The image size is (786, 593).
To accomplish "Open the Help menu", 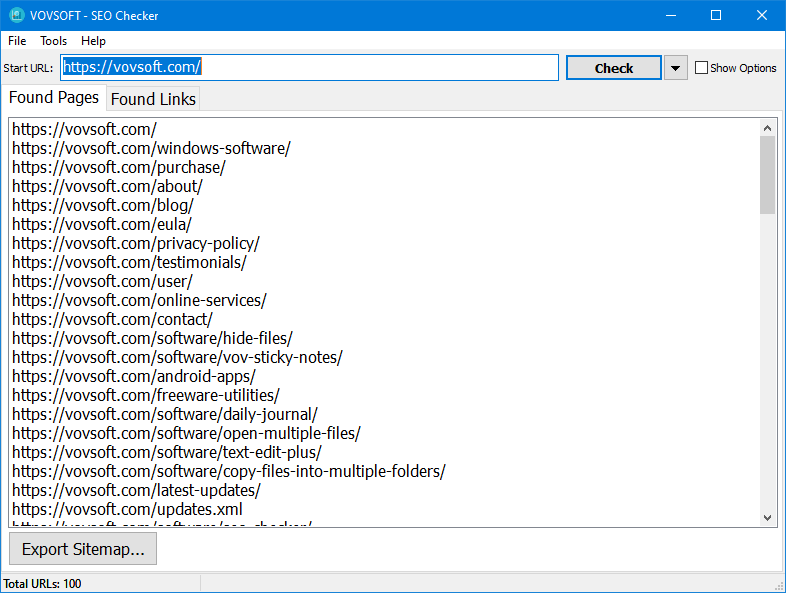I will (93, 41).
